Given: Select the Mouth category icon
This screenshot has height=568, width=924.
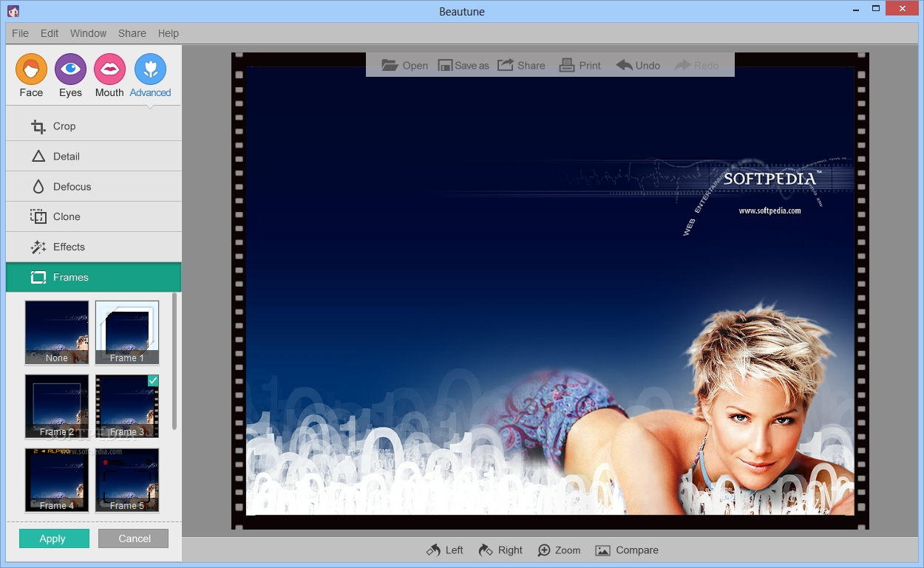Looking at the screenshot, I should 109,69.
